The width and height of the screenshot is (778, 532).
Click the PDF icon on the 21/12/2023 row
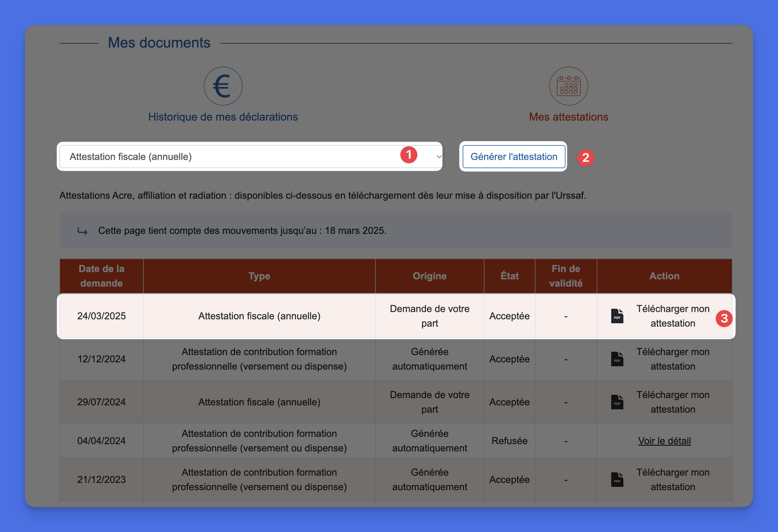617,480
